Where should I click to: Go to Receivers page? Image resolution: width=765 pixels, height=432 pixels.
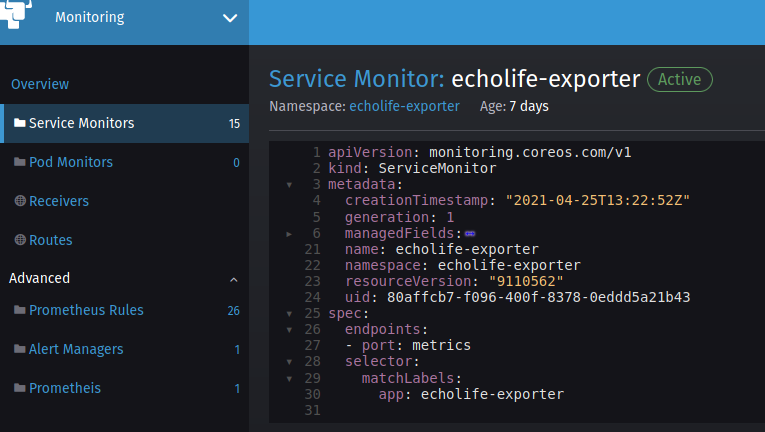click(x=59, y=201)
